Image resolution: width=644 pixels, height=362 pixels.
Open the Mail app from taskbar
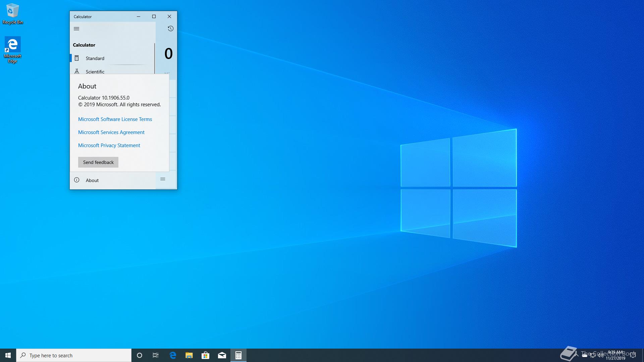coord(222,355)
